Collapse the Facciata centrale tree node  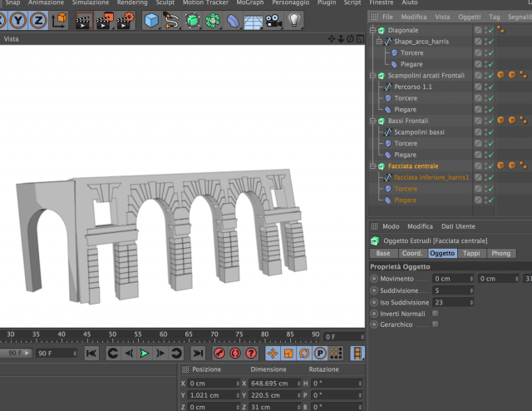(x=373, y=166)
